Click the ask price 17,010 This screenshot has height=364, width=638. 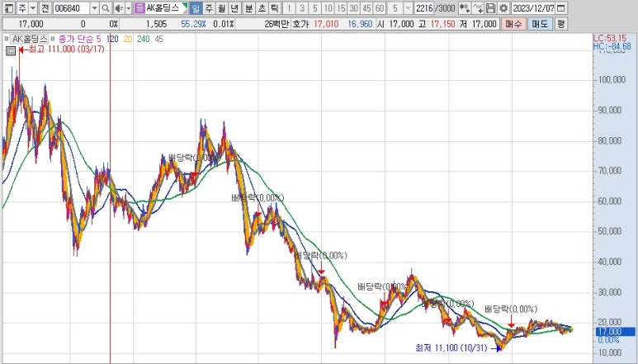326,24
